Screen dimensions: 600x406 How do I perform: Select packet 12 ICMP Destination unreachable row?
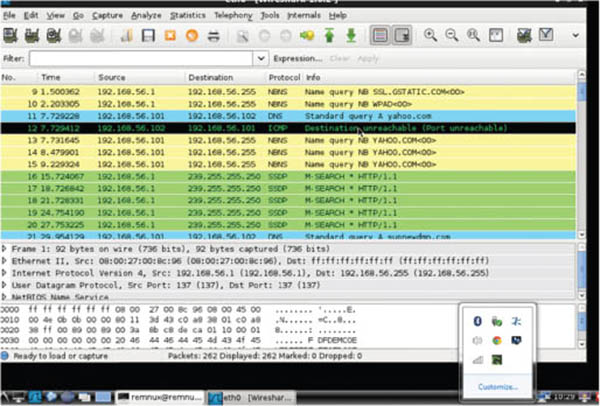tap(288, 128)
